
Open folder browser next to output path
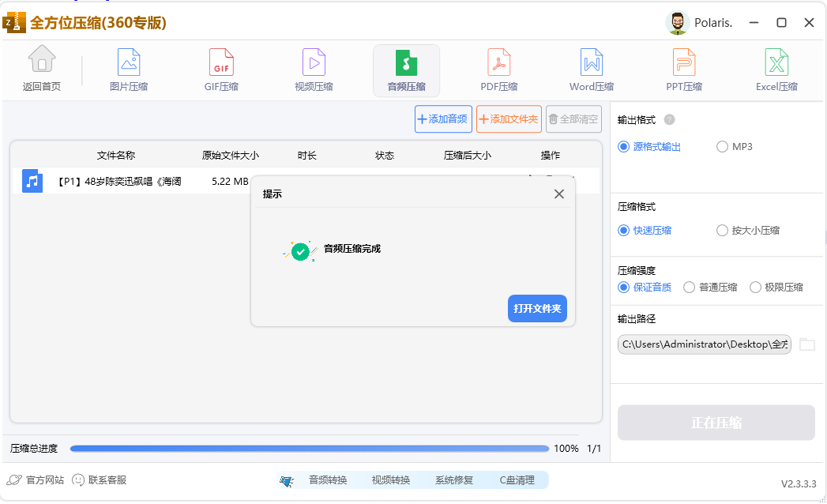pos(806,344)
